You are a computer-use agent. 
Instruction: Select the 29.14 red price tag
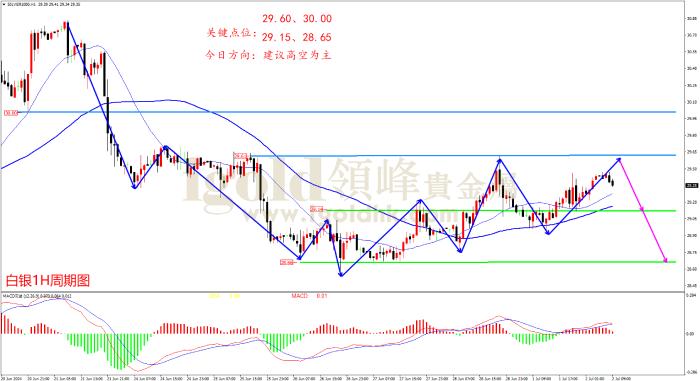pyautogui.click(x=317, y=209)
